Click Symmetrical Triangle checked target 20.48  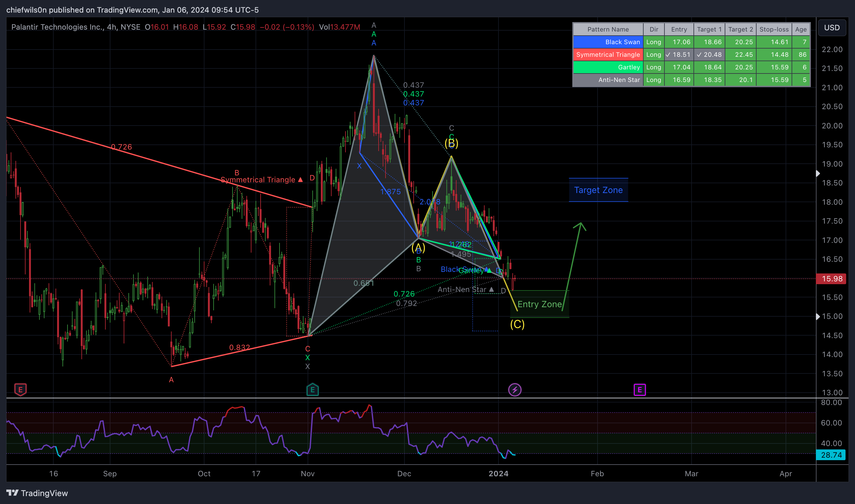[x=709, y=55]
